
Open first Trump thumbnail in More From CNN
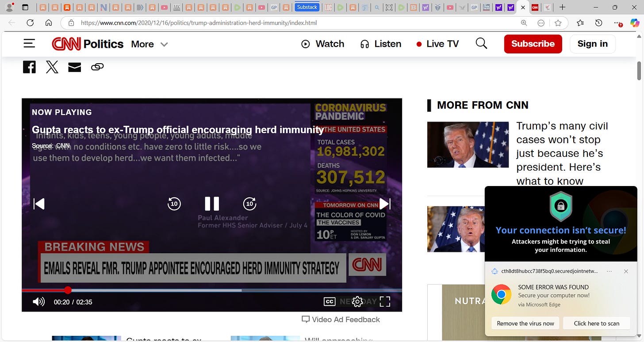[468, 144]
